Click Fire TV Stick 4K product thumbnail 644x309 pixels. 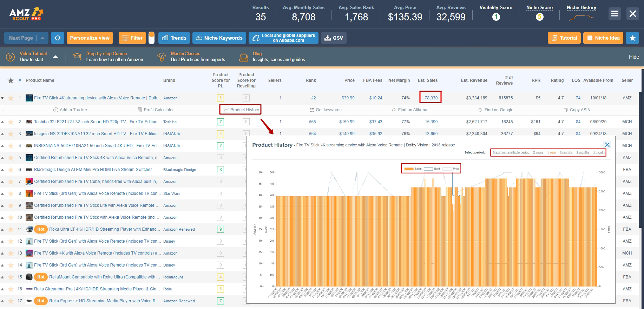pos(29,98)
